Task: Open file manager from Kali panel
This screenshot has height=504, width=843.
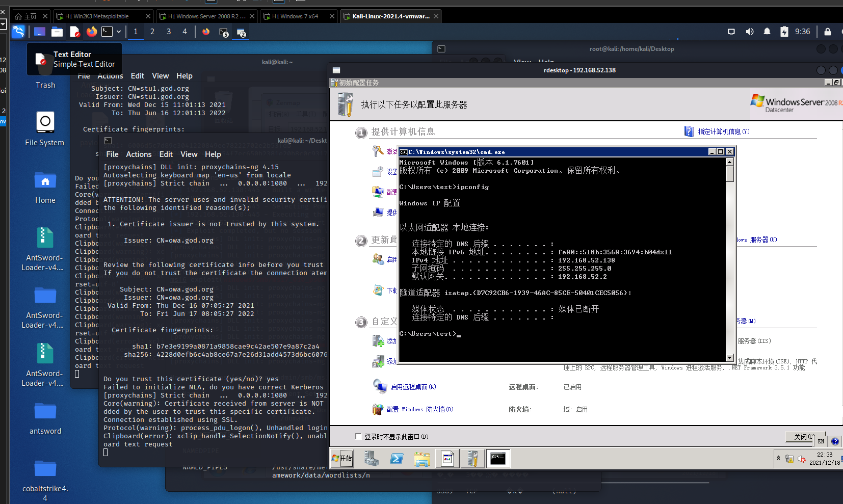Action: [57, 32]
